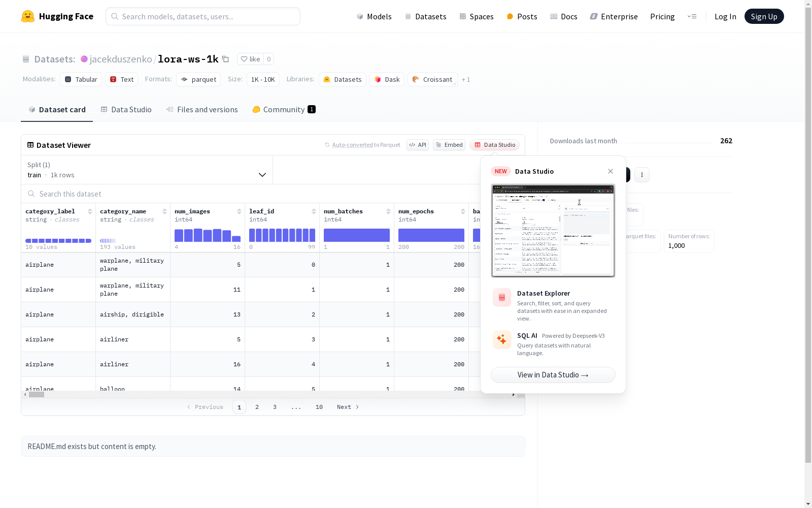Open Spaces from the top navigation
Image resolution: width=812 pixels, height=508 pixels.
coord(477,16)
